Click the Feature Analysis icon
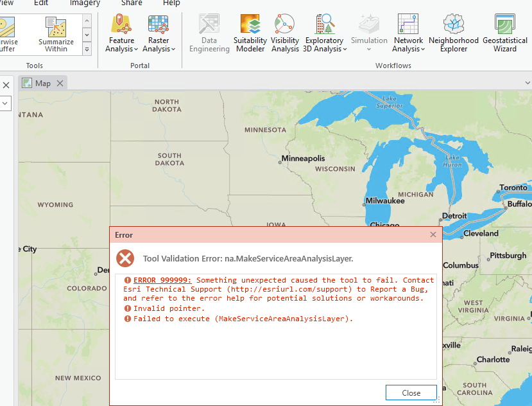Viewport: 532px width, 406px height. [121, 26]
